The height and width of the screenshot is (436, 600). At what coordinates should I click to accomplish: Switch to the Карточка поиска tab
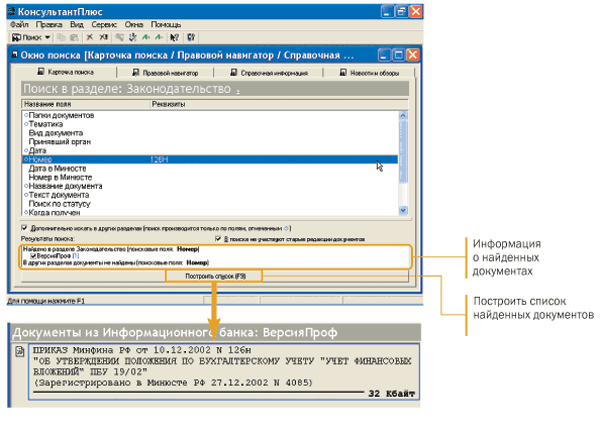click(65, 72)
